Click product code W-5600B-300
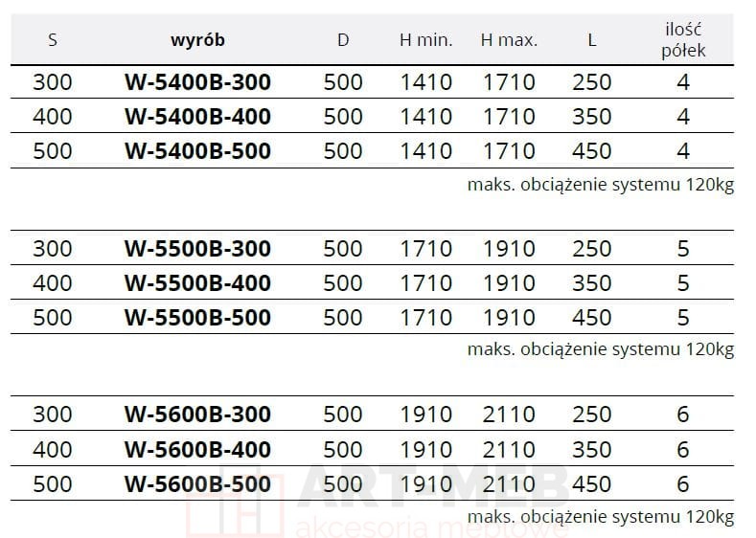This screenshot has width=756, height=538. (x=197, y=415)
